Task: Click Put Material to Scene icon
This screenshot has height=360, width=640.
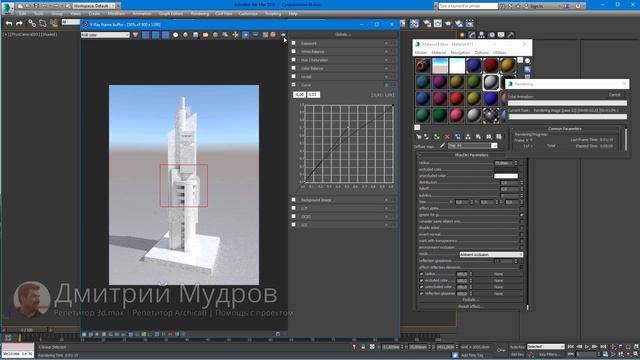Action: [427, 137]
